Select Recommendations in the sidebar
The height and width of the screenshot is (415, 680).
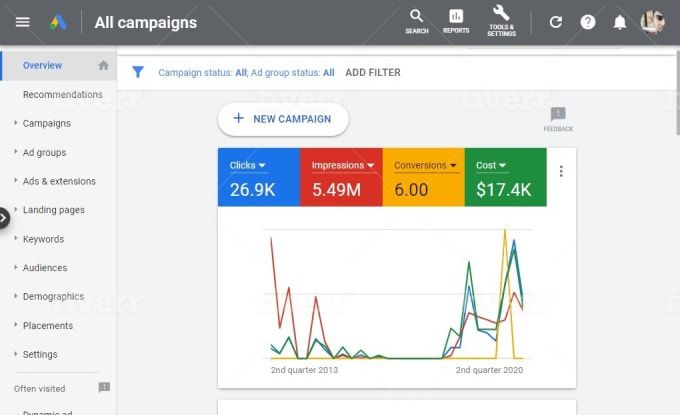[x=62, y=95]
